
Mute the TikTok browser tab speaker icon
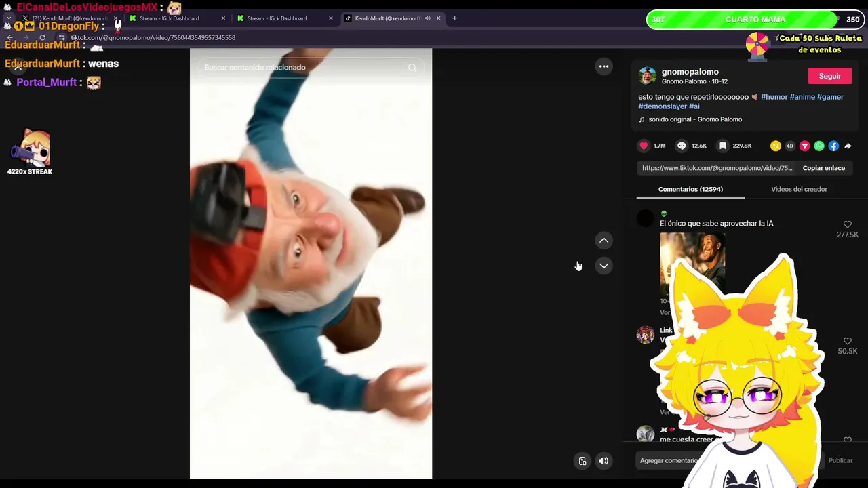click(427, 18)
